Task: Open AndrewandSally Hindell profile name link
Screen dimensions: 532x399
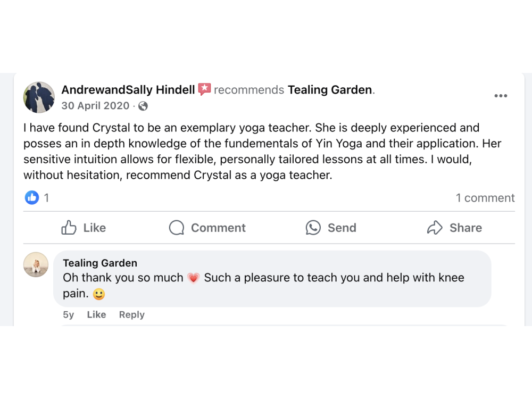Action: (128, 90)
